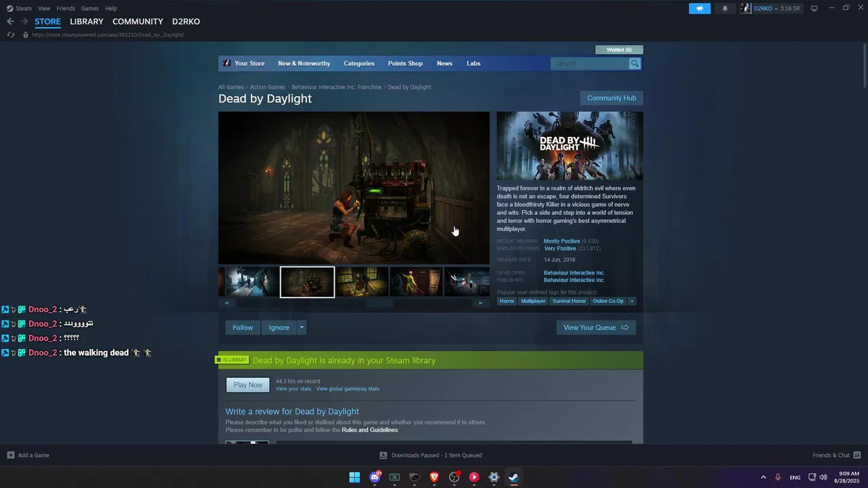Click the Steam announcements megaphone icon
868x488 pixels.
click(x=699, y=8)
